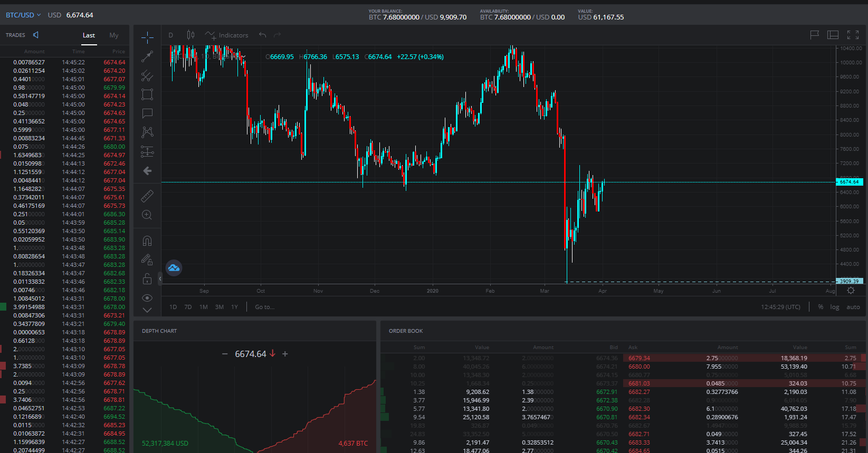Set chart range to 7D
Viewport: 868px width, 453px height.
tap(188, 307)
